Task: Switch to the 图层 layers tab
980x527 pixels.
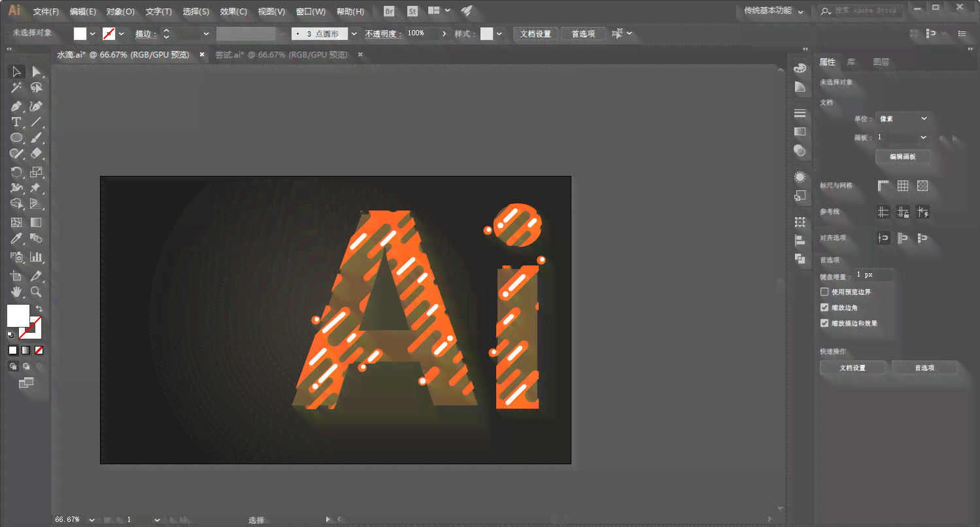Action: point(881,62)
